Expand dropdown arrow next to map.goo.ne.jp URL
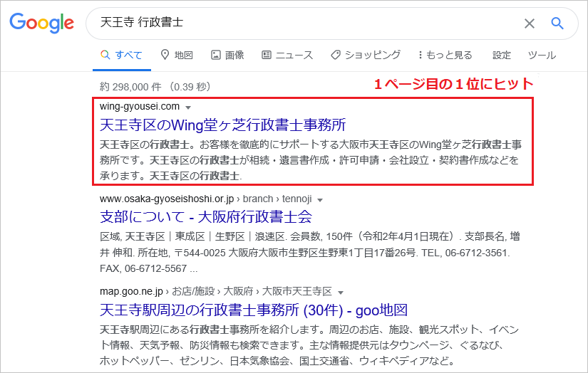This screenshot has width=588, height=373. (x=341, y=293)
